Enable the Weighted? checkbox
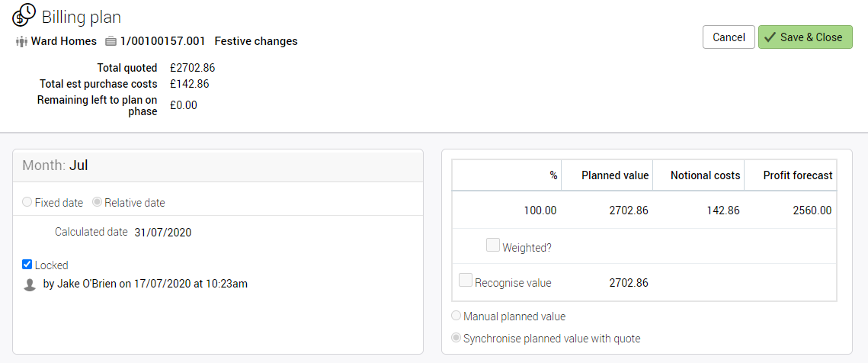Screen dimensions: 868x363 coord(493,246)
